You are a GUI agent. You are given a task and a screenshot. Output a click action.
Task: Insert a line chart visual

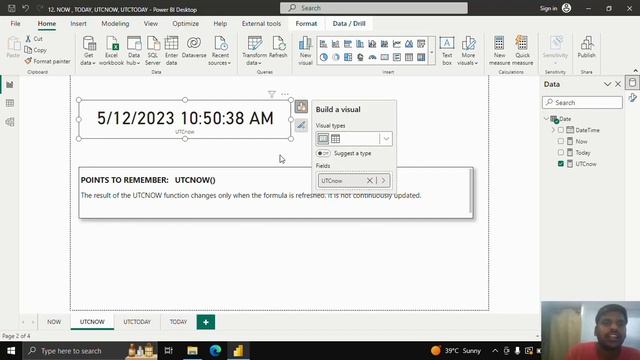[x=397, y=44]
